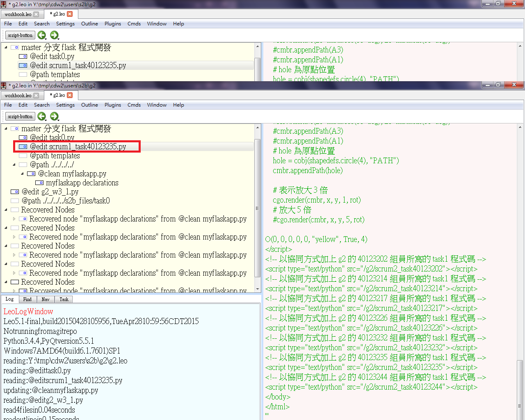Image resolution: width=525 pixels, height=420 pixels.
Task: Click node icon of @clean myflaskapp.py
Action: [31, 174]
